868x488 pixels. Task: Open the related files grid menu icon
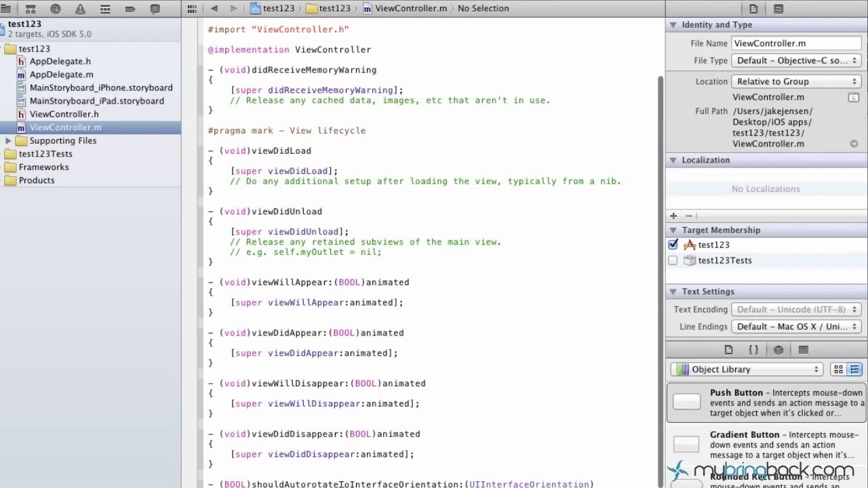click(192, 9)
